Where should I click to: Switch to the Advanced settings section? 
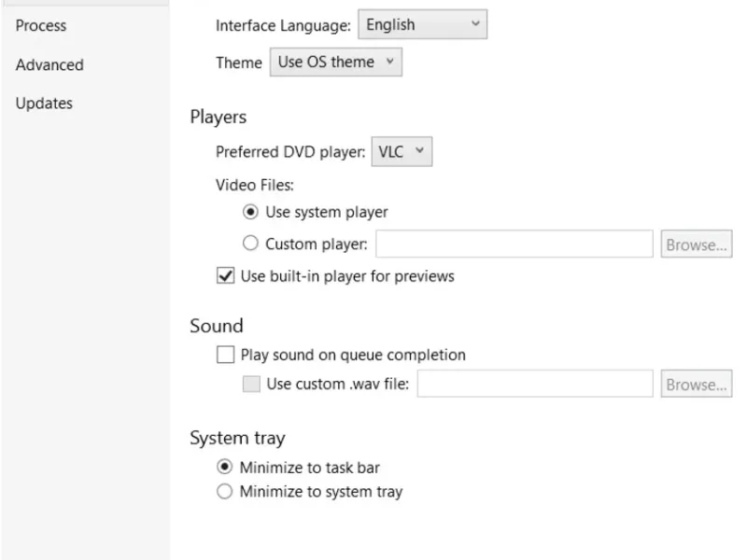click(49, 65)
